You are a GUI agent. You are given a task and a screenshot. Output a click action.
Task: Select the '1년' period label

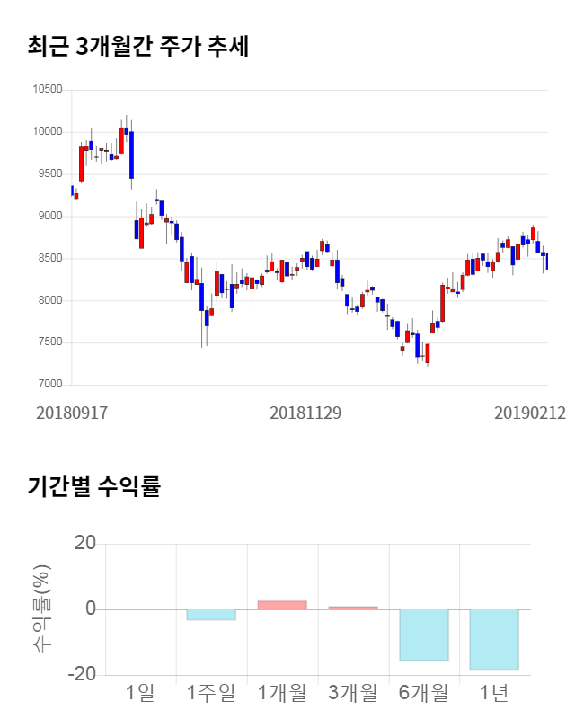point(494,693)
